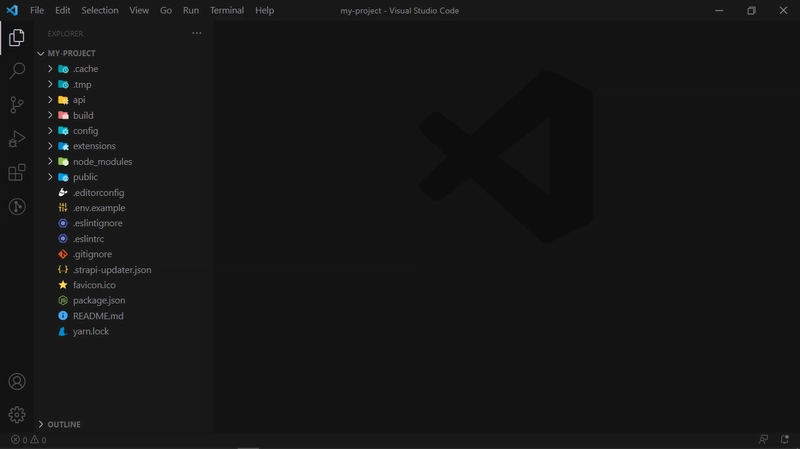The height and width of the screenshot is (449, 800).
Task: Click the .cache folder icon
Action: pos(63,69)
